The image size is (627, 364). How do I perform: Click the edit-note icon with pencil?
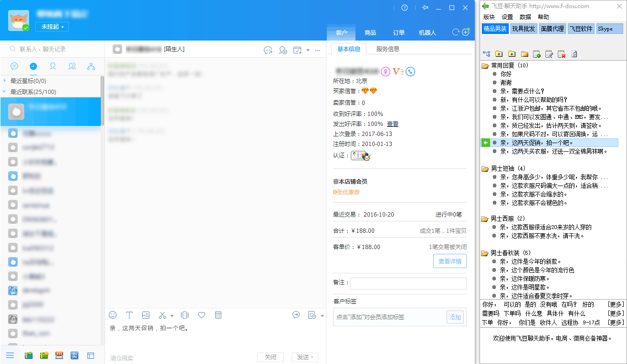tap(549, 54)
